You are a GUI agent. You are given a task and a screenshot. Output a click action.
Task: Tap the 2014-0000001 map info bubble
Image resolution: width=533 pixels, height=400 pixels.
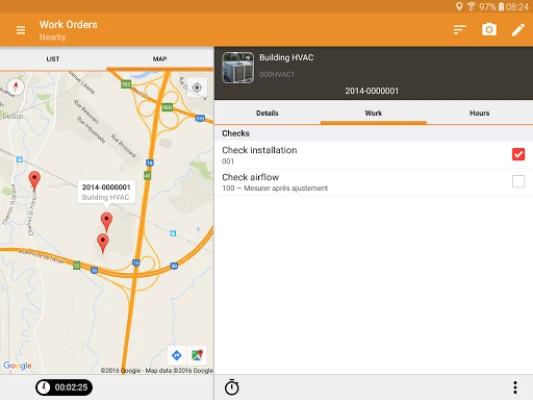point(106,192)
